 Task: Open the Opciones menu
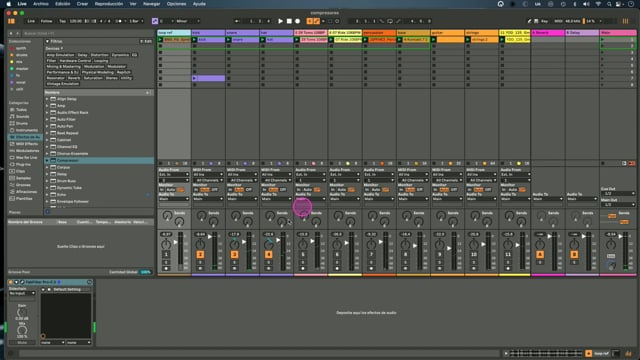(x=176, y=4)
